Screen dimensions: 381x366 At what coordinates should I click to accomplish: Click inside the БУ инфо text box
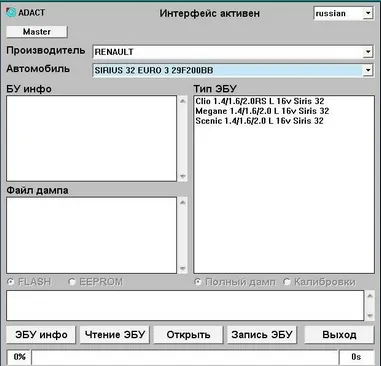point(91,138)
